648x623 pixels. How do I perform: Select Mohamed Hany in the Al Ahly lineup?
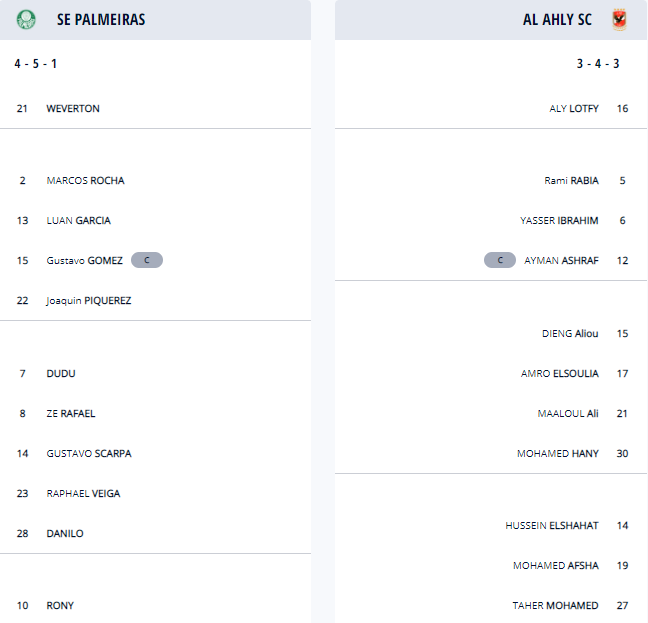coord(558,453)
